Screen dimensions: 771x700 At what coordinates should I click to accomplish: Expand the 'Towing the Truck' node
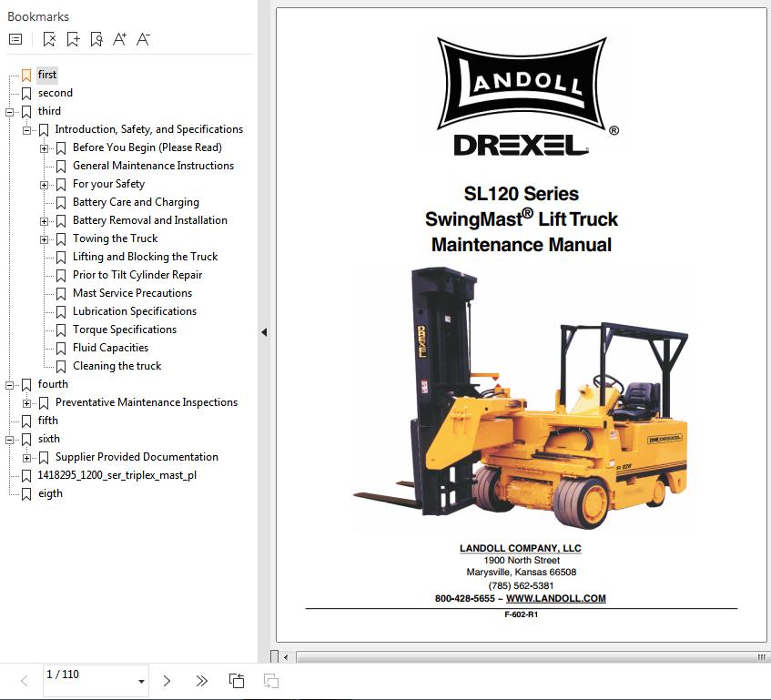click(45, 239)
